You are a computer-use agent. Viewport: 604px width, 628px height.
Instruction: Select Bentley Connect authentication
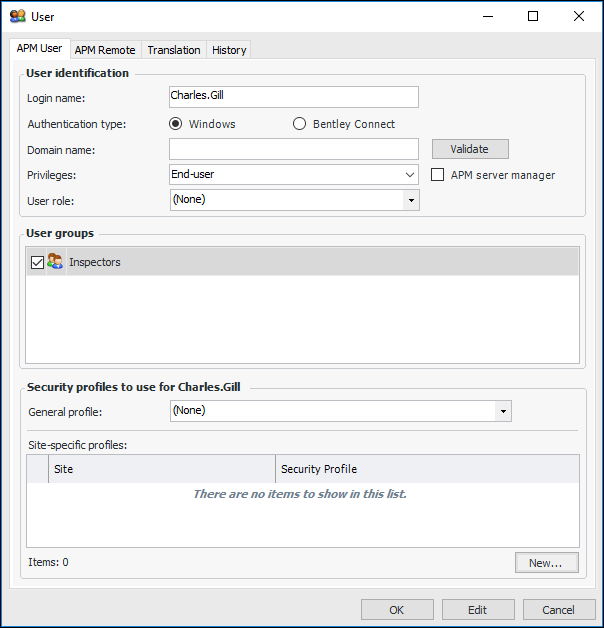click(299, 124)
